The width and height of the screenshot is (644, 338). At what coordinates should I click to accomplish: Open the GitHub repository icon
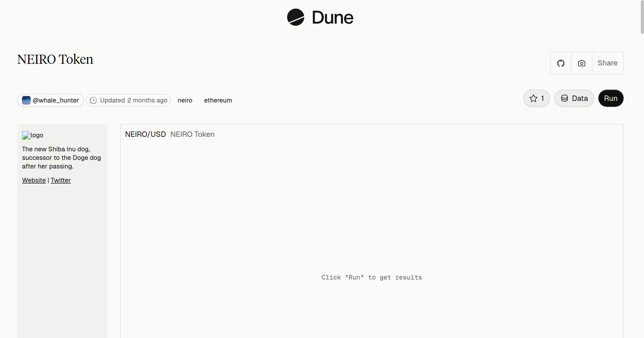[561, 63]
